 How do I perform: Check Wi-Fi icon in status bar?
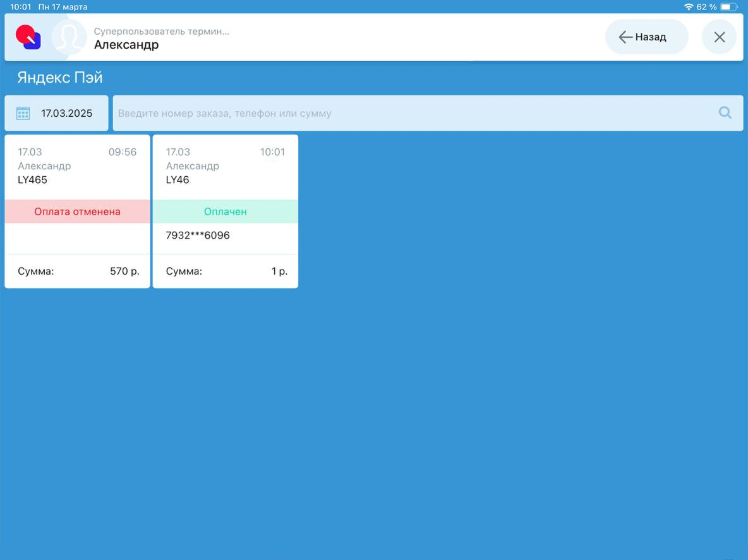point(689,7)
